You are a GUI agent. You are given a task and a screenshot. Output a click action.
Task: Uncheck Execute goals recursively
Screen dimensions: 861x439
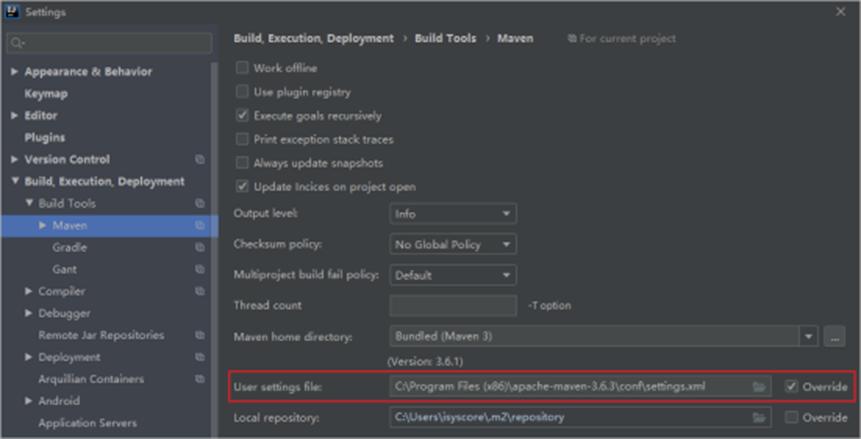[x=242, y=116]
